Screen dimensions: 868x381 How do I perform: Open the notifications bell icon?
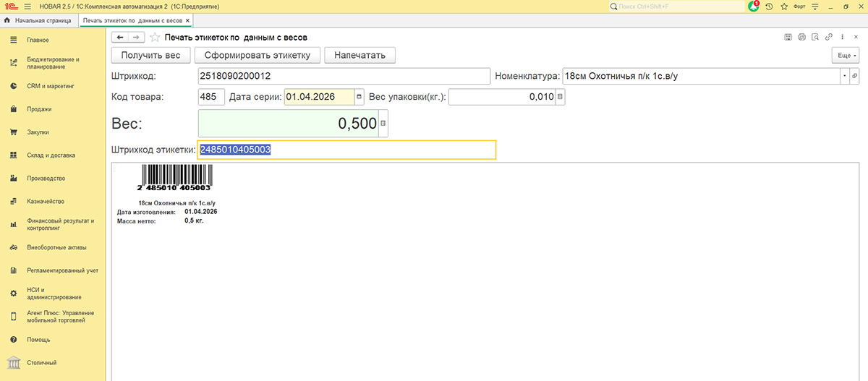(754, 6)
